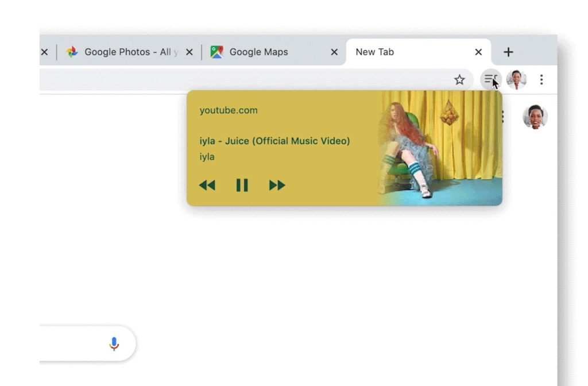Click the iyla - Juice video title

pos(274,141)
